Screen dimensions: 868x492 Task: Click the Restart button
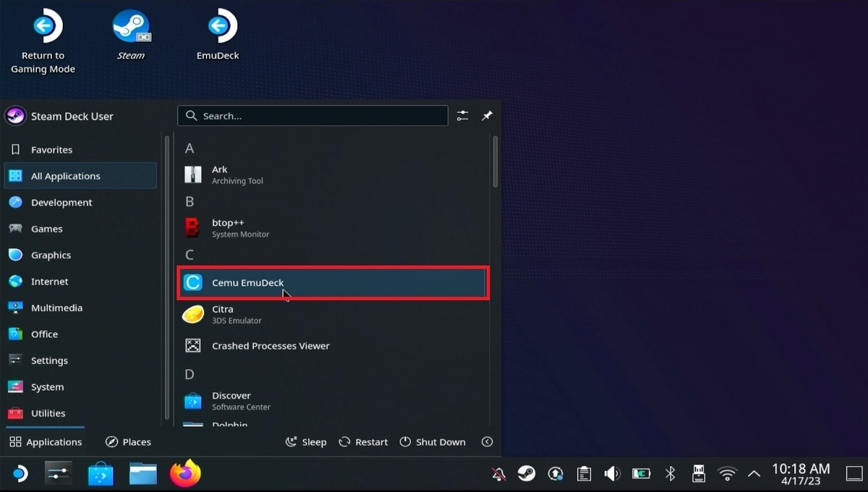point(363,442)
